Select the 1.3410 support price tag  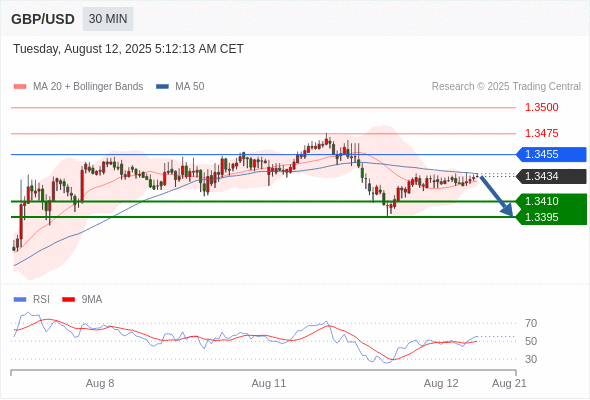551,201
